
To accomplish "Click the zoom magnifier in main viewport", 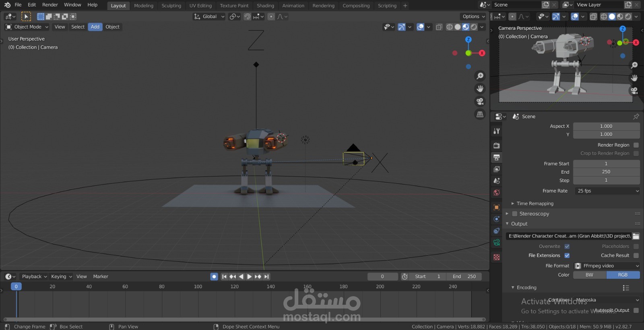I will (x=480, y=76).
